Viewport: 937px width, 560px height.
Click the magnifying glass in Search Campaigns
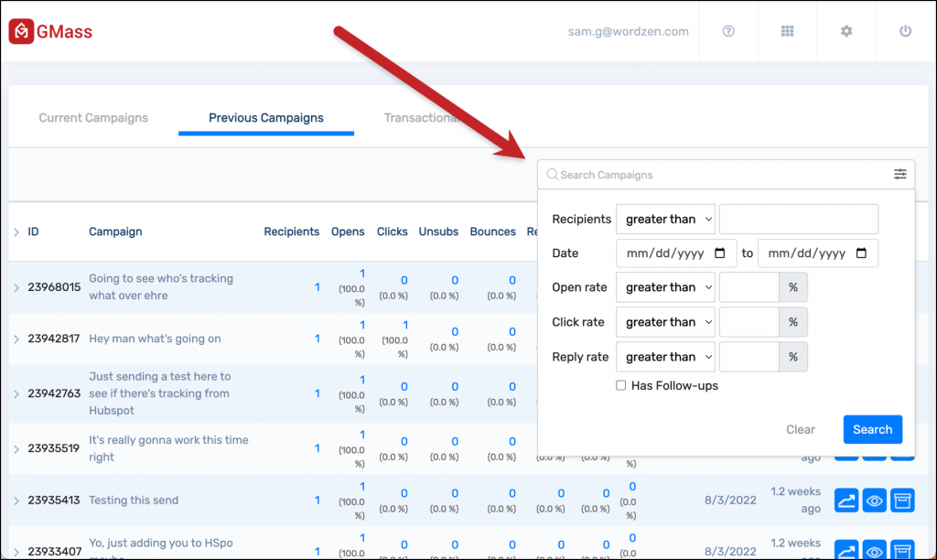click(552, 174)
